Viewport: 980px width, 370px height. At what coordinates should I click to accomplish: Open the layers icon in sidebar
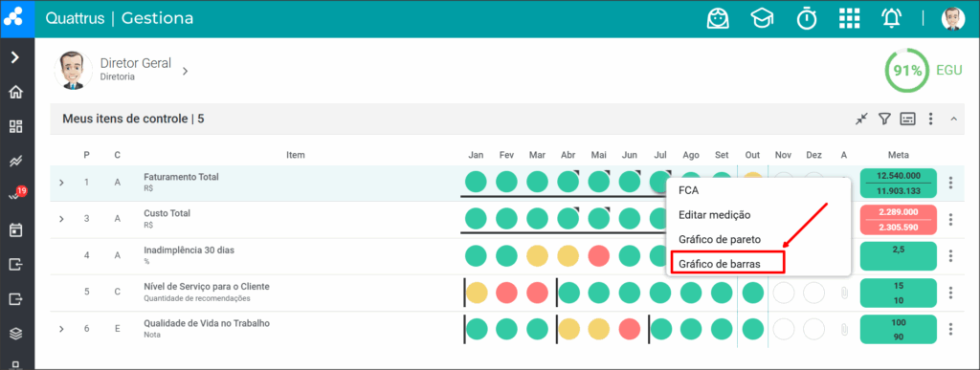tap(15, 334)
